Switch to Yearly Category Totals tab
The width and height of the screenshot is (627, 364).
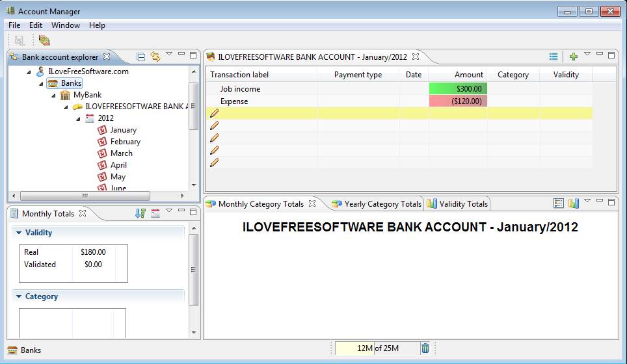[377, 204]
